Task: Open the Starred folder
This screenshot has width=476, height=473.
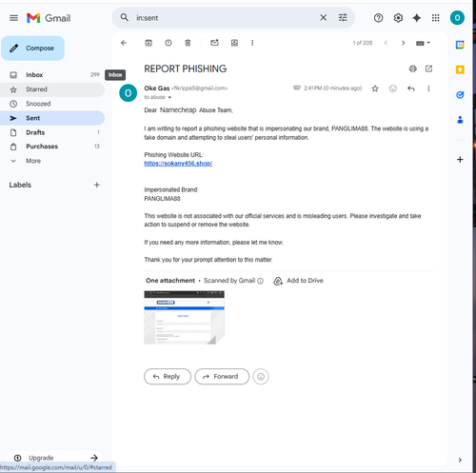Action: pyautogui.click(x=52, y=89)
